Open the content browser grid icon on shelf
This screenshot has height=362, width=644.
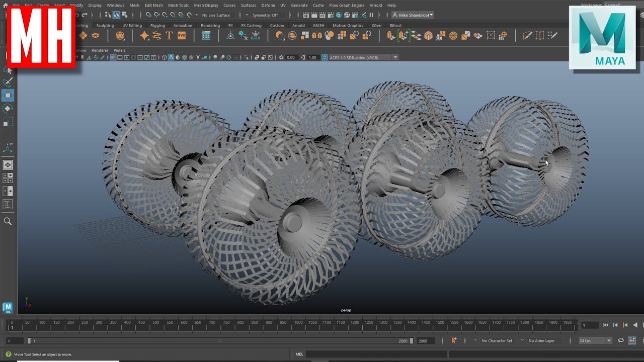click(x=206, y=35)
